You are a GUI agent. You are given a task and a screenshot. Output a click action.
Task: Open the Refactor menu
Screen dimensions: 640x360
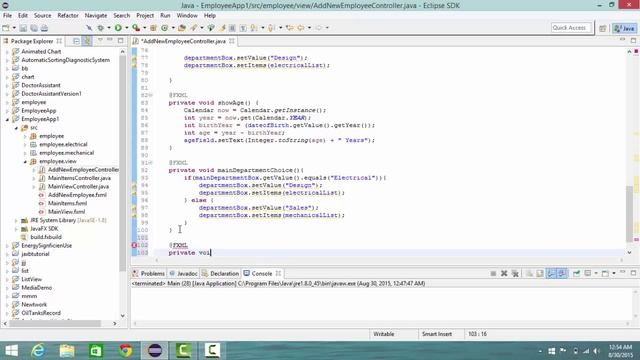68,16
